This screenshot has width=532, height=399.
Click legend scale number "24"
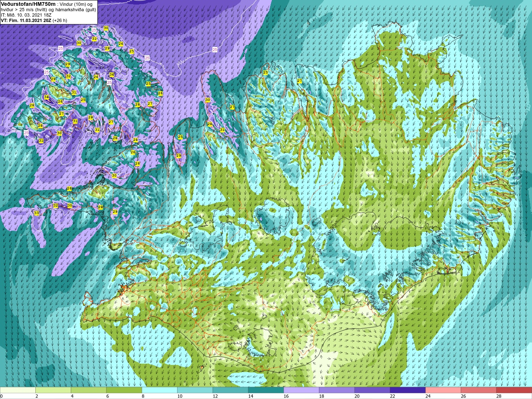tap(428, 397)
